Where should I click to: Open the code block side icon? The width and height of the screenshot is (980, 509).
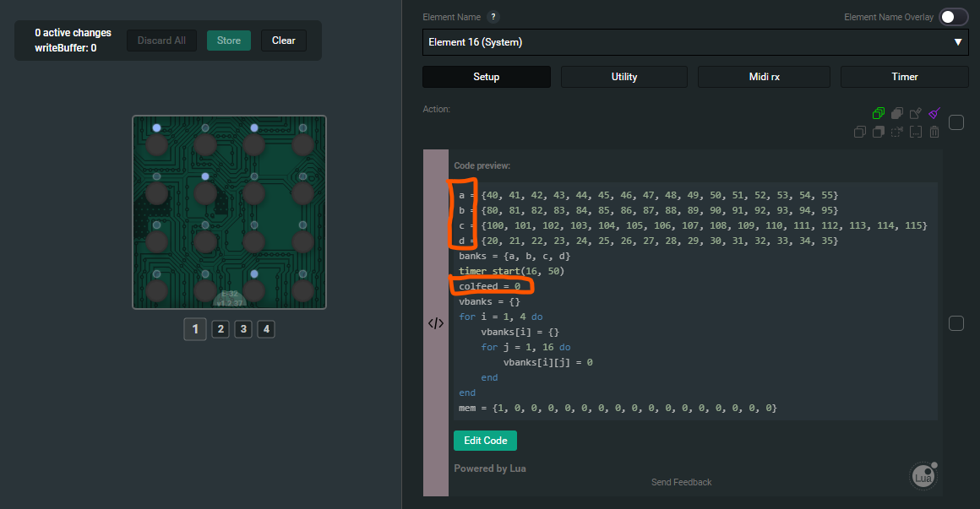pyautogui.click(x=436, y=322)
